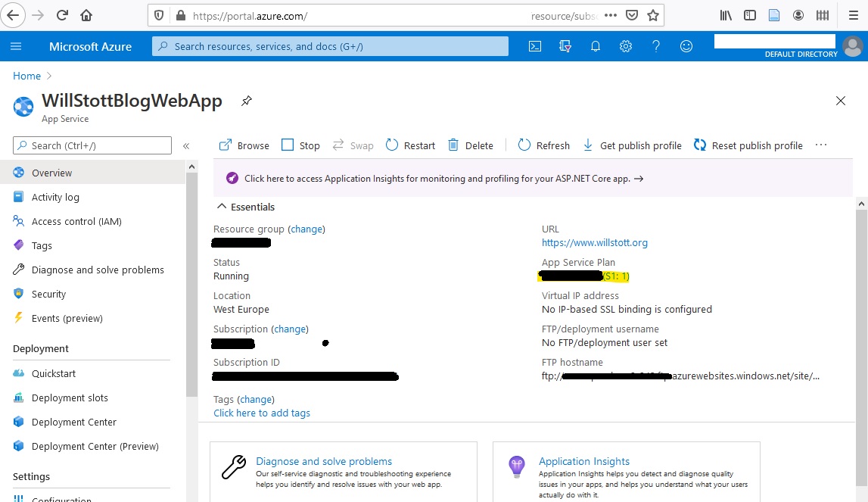868x502 pixels.
Task: Click here to add tags
Action: 262,413
